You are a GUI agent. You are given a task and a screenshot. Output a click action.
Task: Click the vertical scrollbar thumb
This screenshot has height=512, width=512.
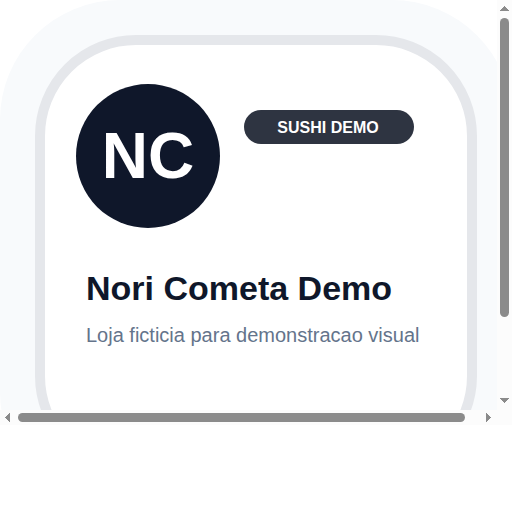point(504,167)
